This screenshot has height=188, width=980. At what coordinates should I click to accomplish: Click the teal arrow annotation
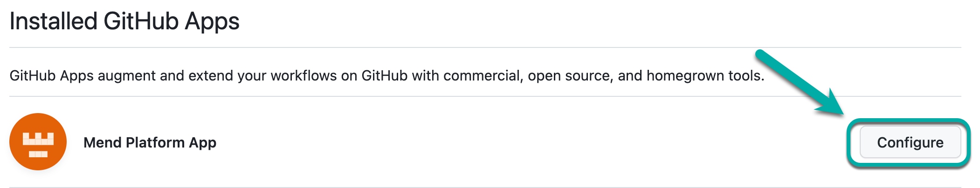[793, 79]
